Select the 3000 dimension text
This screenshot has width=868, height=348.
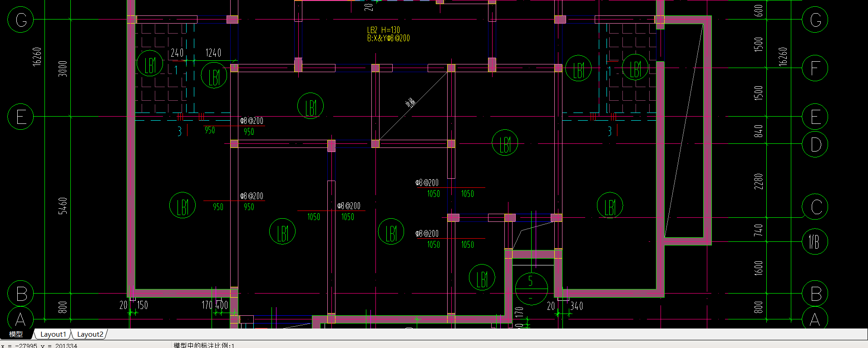click(x=63, y=69)
